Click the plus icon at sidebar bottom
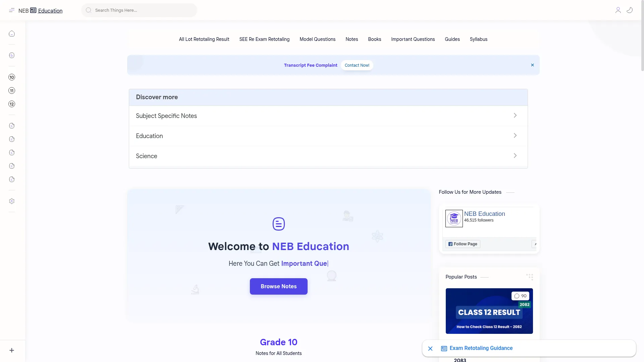644x362 pixels. (x=12, y=351)
